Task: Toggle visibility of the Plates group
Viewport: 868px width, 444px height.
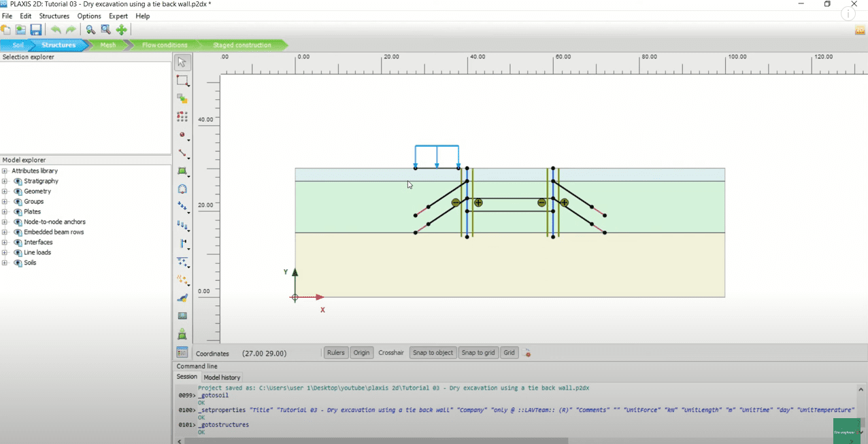Action: (x=18, y=211)
